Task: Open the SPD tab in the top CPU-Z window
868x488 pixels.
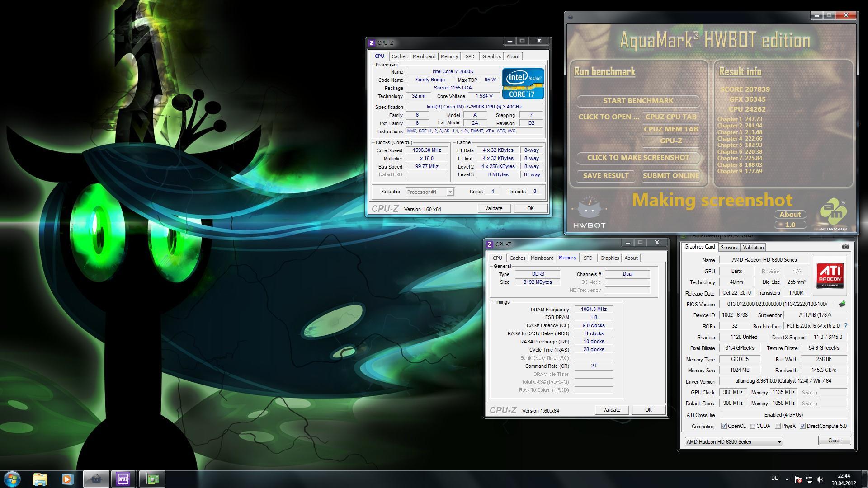Action: click(470, 56)
